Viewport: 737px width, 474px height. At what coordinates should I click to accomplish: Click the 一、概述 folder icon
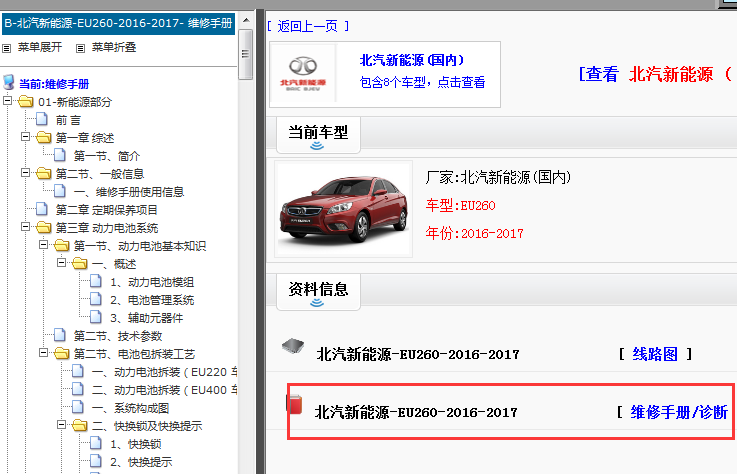coord(79,263)
